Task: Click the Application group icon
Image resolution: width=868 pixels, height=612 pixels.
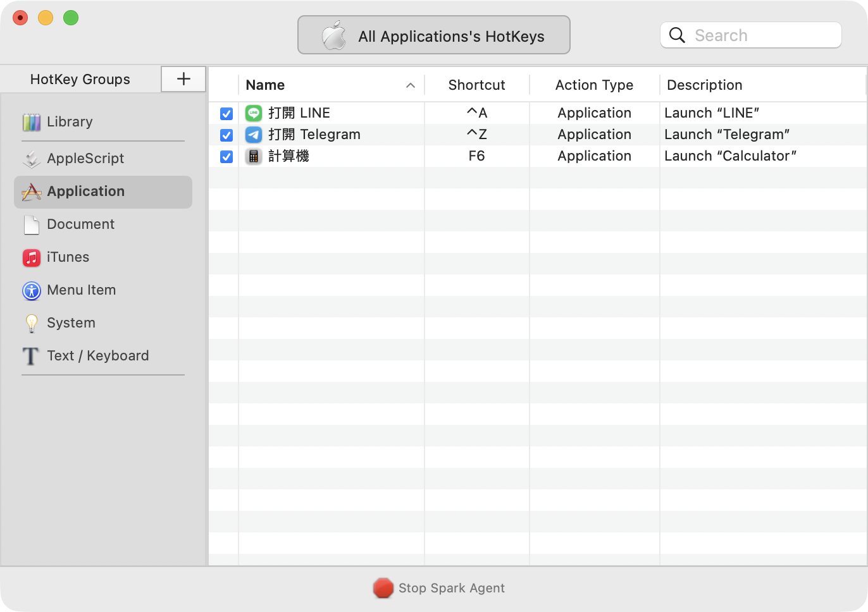Action: pos(32,192)
